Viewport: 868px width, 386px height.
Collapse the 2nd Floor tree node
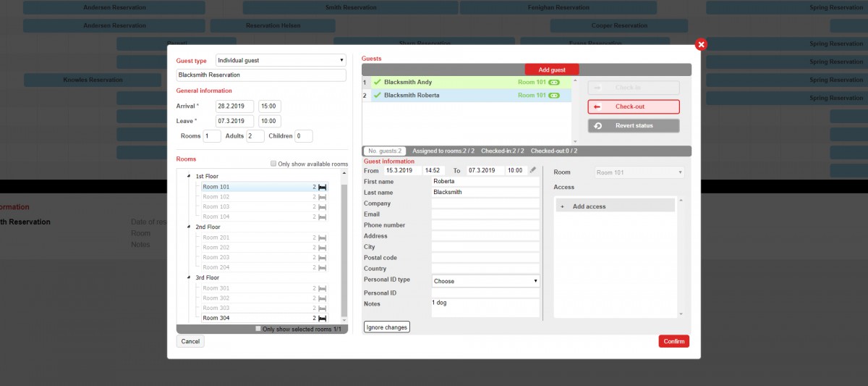coord(189,227)
